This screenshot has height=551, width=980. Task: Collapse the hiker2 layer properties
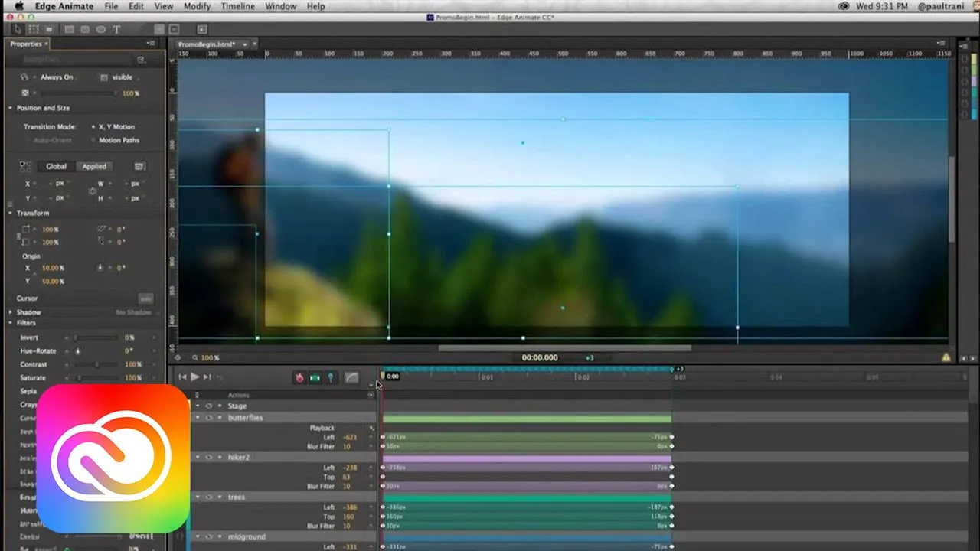(x=198, y=458)
